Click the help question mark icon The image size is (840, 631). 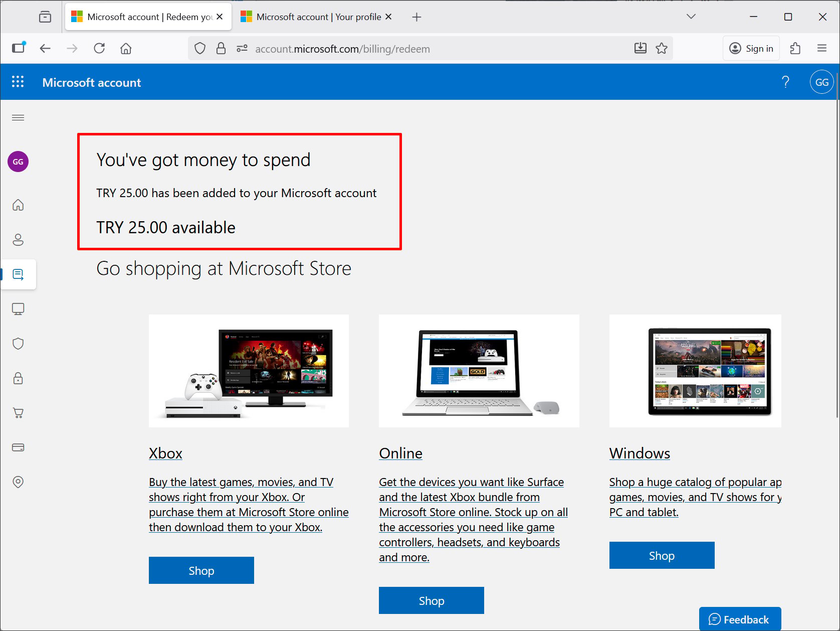pyautogui.click(x=785, y=82)
